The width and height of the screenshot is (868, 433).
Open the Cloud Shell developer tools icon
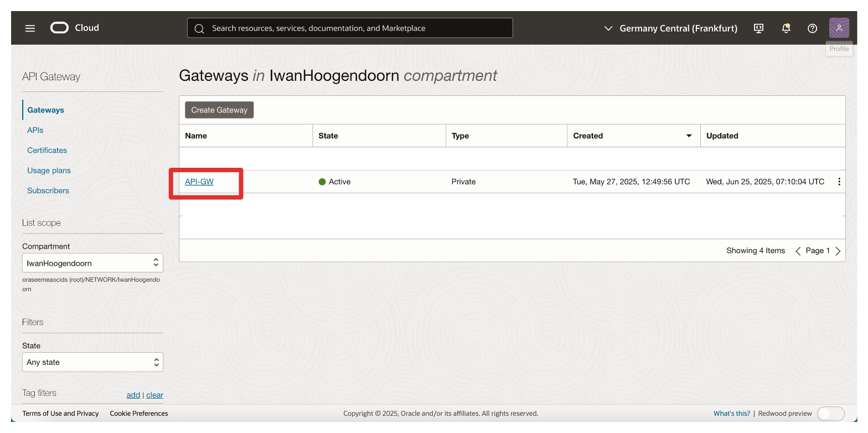[759, 28]
